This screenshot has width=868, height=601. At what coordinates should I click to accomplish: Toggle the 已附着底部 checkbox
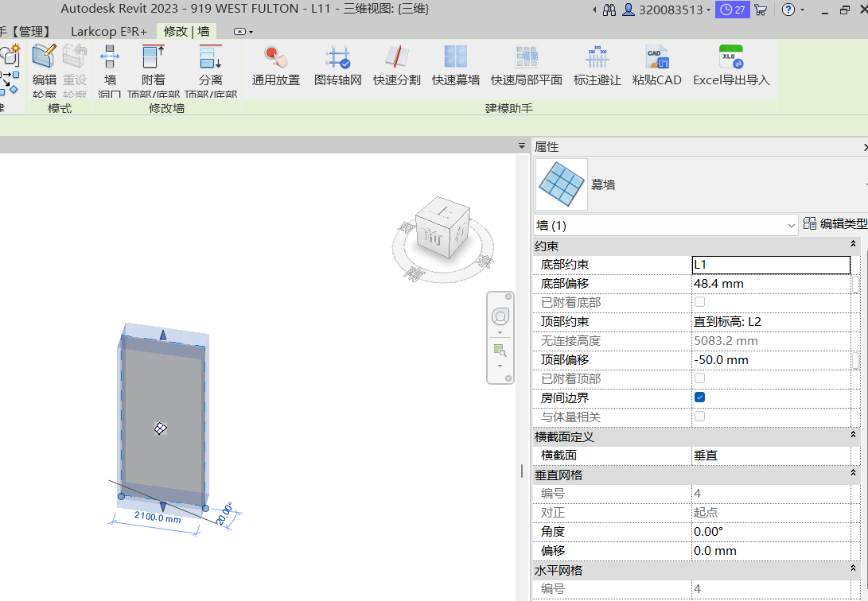click(x=699, y=302)
